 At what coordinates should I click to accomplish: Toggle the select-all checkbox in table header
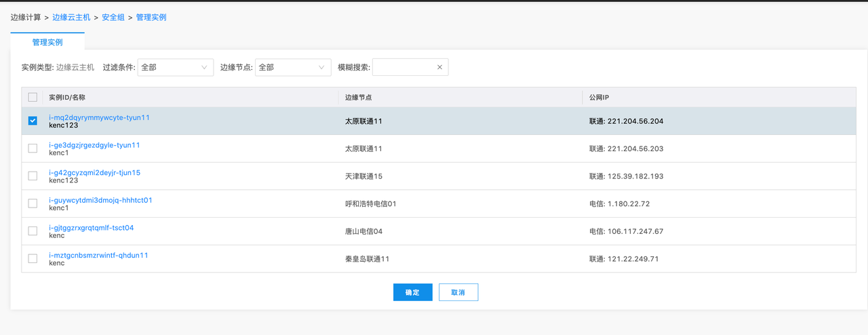point(33,98)
